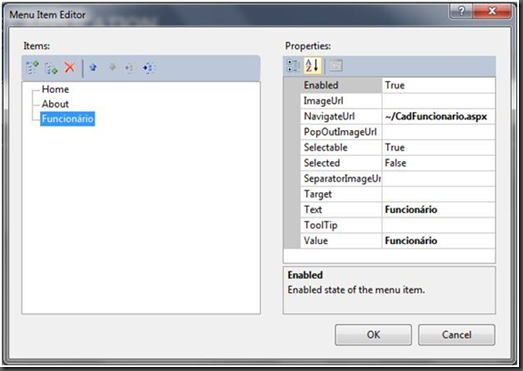This screenshot has width=523, height=371.
Task: Click the ToolTip value field
Action: tap(438, 225)
